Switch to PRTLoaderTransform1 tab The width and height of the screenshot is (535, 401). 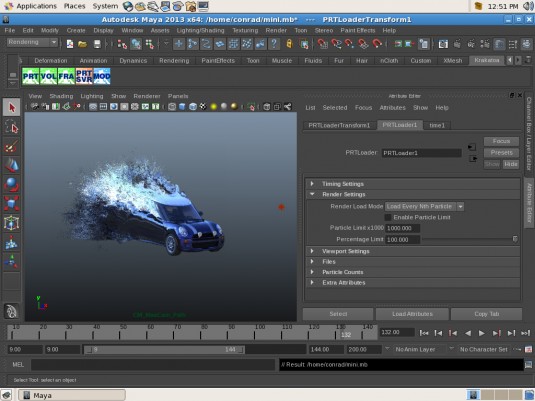point(339,125)
